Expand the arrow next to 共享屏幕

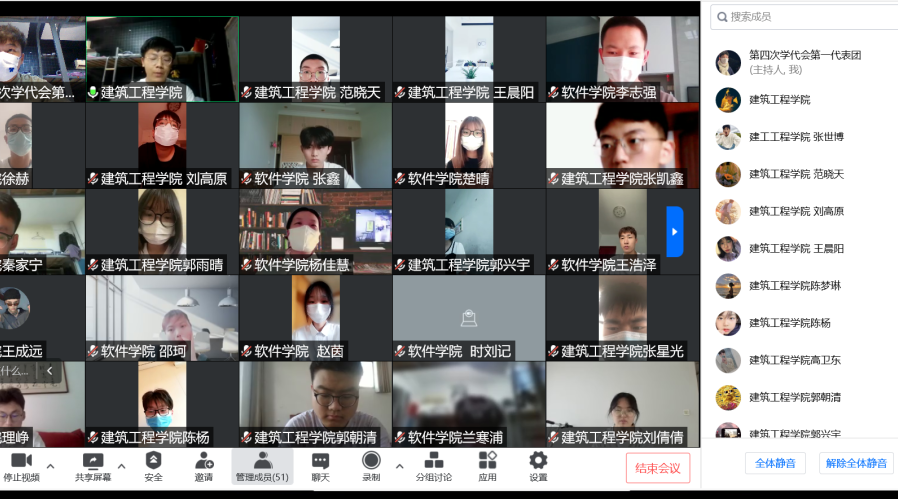[122, 466]
